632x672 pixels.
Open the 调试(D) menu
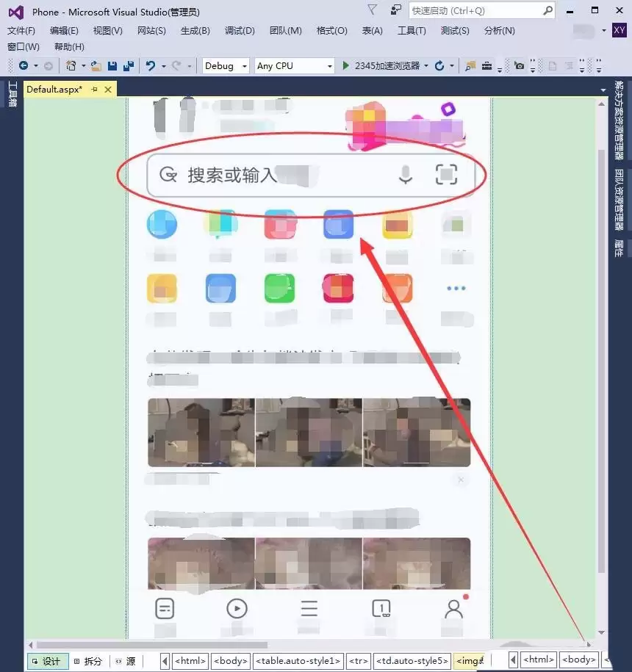point(238,31)
